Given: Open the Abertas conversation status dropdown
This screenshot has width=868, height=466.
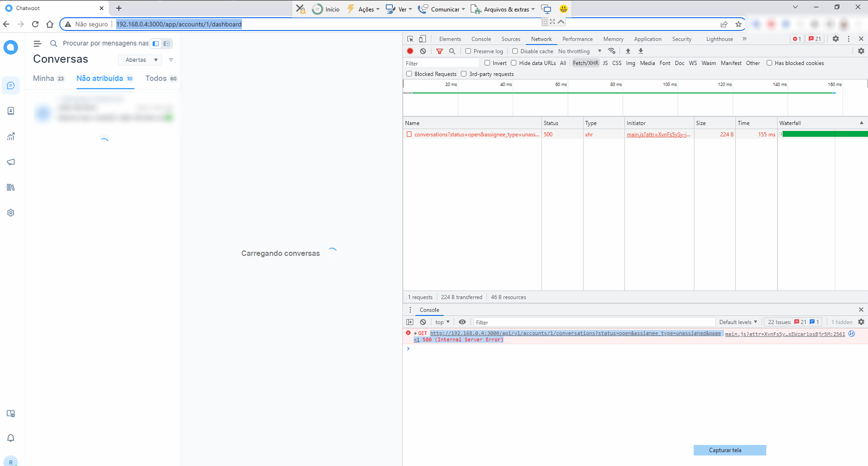Looking at the screenshot, I should (139, 60).
